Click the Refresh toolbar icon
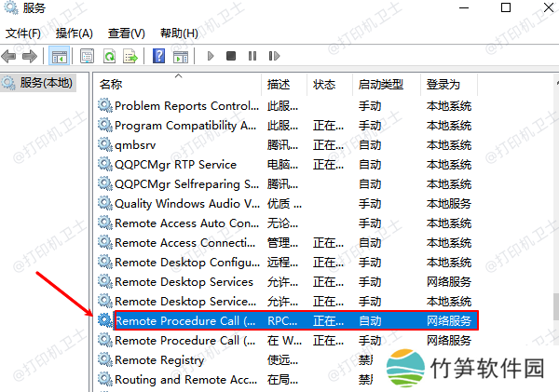This screenshot has height=392, width=559. coord(109,56)
